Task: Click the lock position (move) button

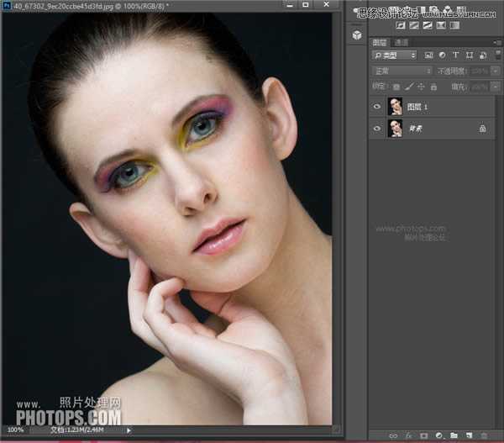Action: (x=421, y=87)
